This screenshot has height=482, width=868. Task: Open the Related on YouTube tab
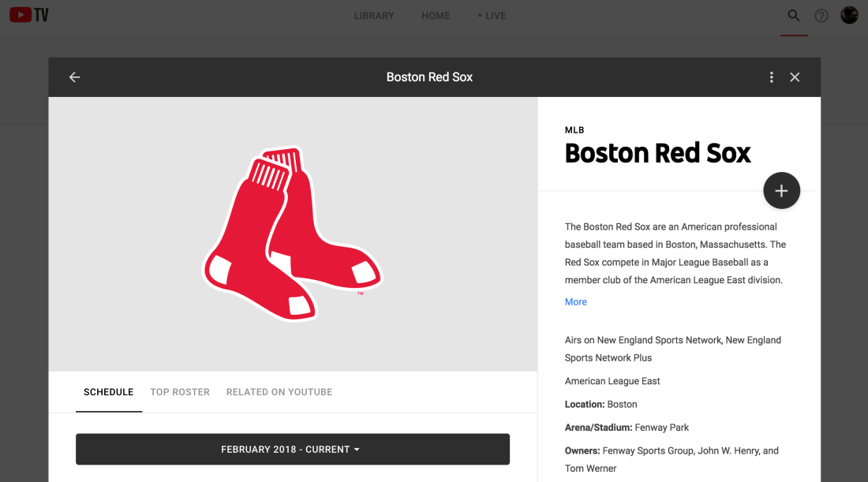click(279, 392)
